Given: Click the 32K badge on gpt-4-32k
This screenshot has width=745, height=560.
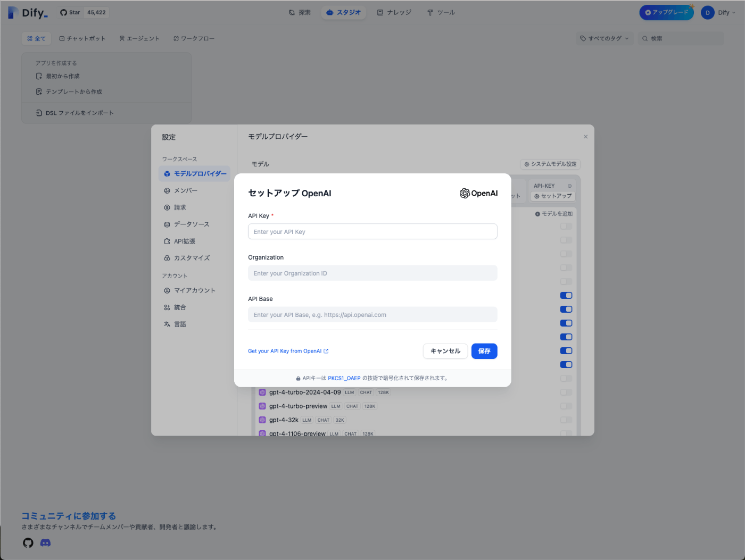Looking at the screenshot, I should [340, 420].
